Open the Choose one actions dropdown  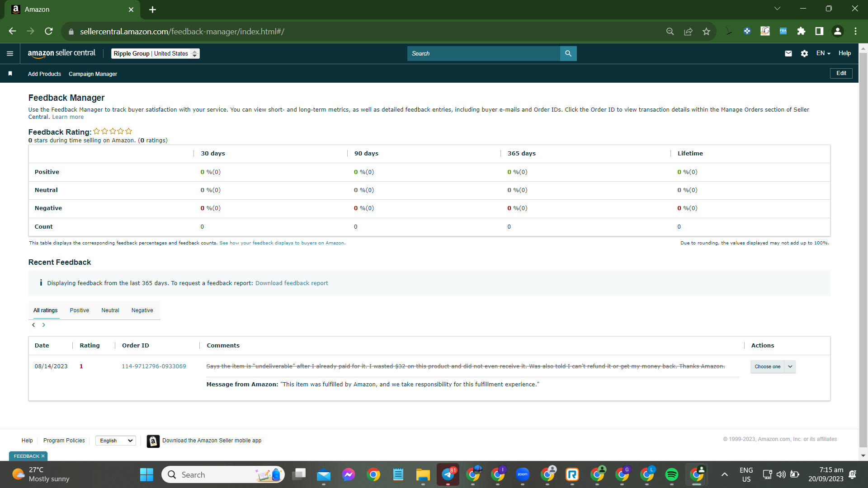coord(773,366)
